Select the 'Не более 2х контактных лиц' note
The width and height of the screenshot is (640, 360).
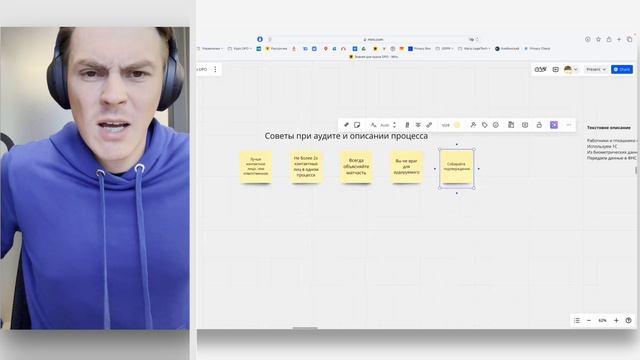307,167
